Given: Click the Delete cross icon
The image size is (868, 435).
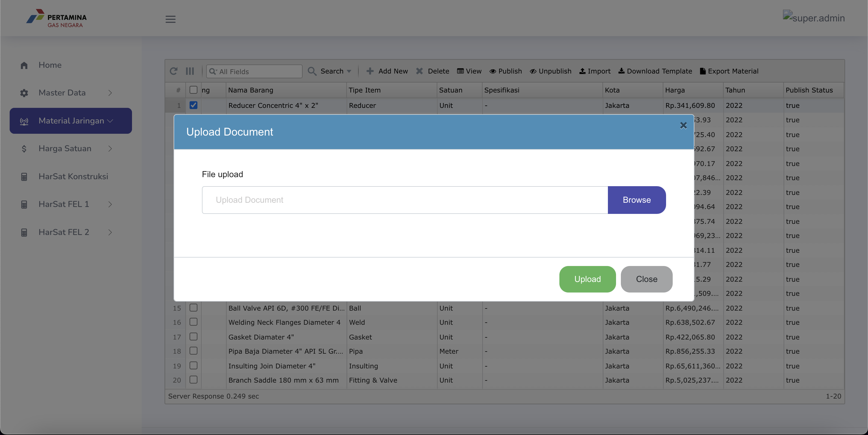Looking at the screenshot, I should [x=420, y=71].
